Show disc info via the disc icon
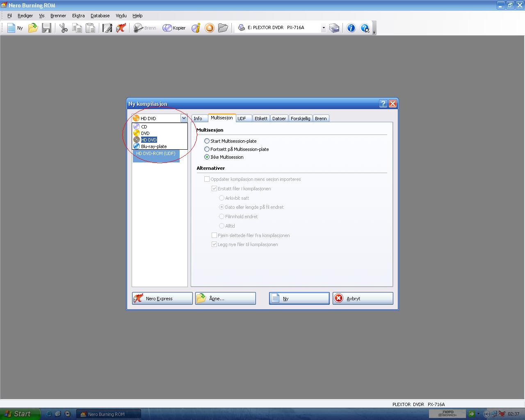The height and width of the screenshot is (420, 525). (196, 28)
